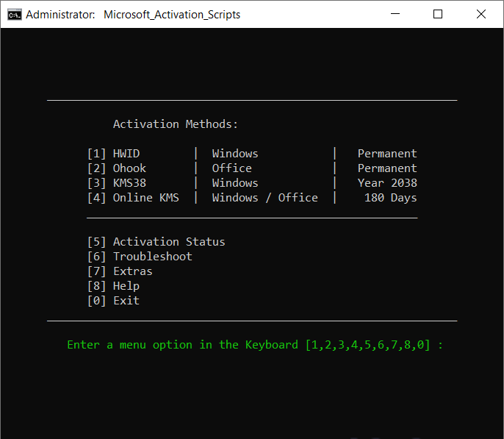Viewport: 504px width, 439px height.
Task: Click the 'Year 2038' value
Action: tap(387, 183)
